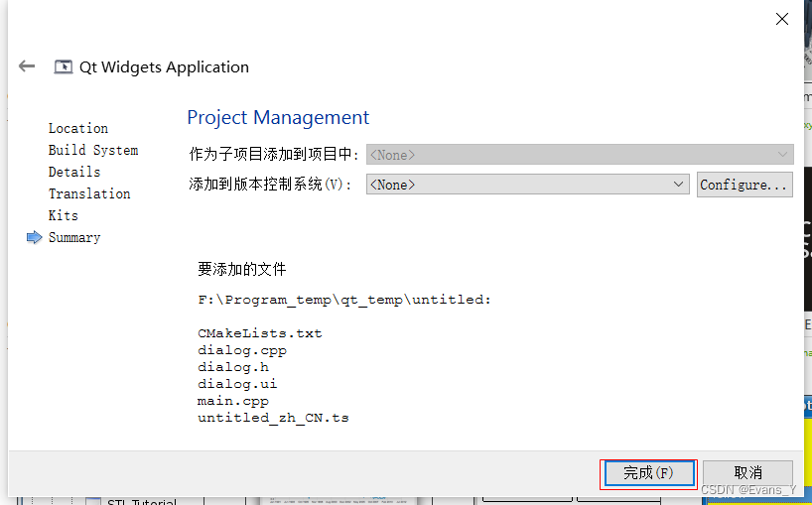Go back using the left arrow icon
The width and height of the screenshot is (812, 505).
27,66
